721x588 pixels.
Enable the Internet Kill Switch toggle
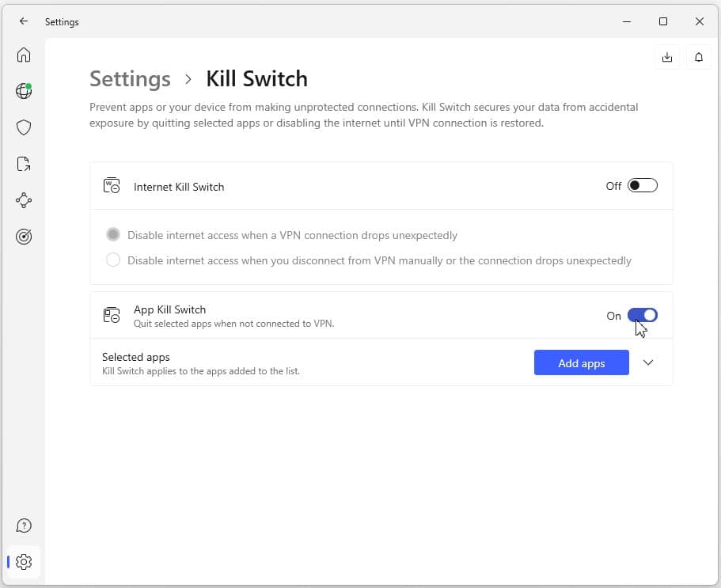[x=643, y=186]
